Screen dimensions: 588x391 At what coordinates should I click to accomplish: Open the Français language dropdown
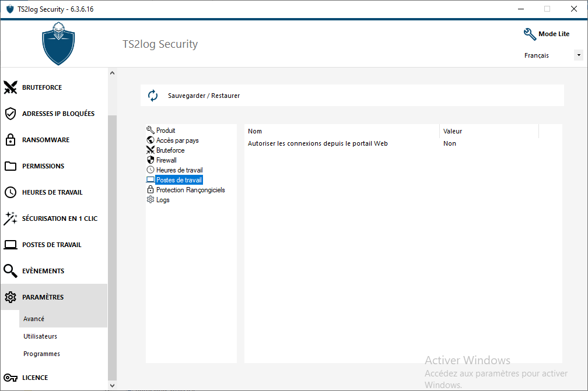pos(579,55)
